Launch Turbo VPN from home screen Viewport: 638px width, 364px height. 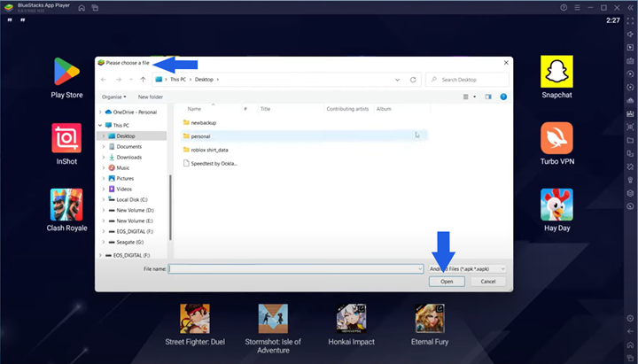tap(556, 138)
